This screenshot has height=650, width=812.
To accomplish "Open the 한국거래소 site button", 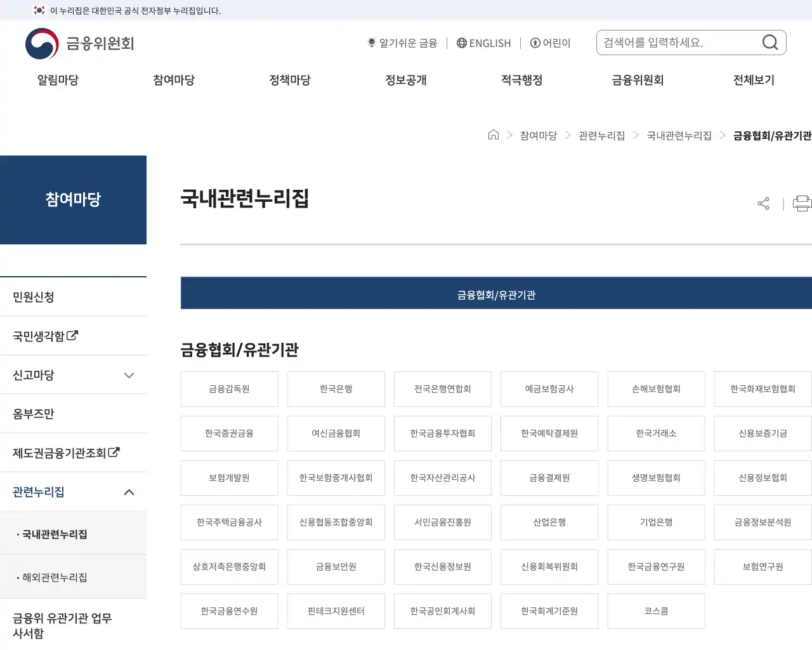I will click(656, 434).
